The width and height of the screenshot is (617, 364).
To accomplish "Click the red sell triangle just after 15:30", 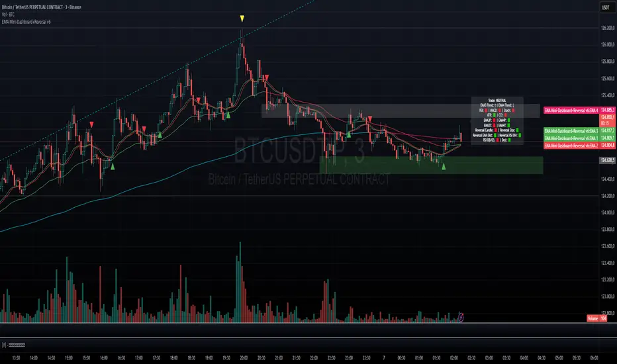I will click(91, 124).
